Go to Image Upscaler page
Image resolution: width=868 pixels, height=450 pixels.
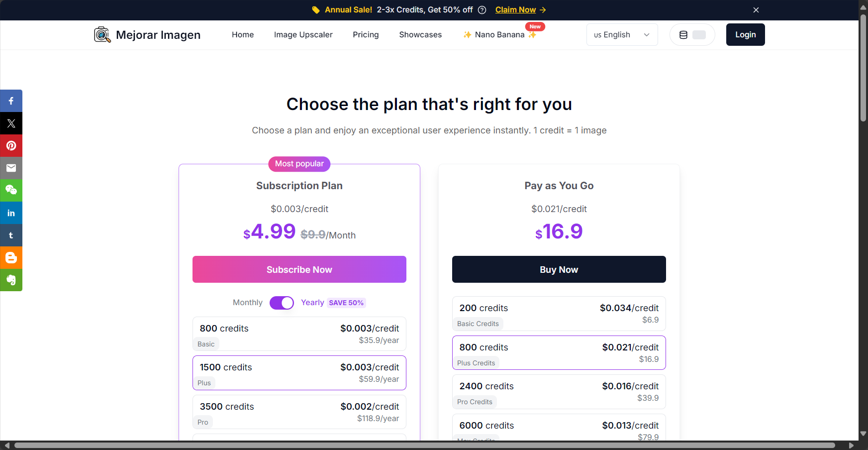pos(303,35)
